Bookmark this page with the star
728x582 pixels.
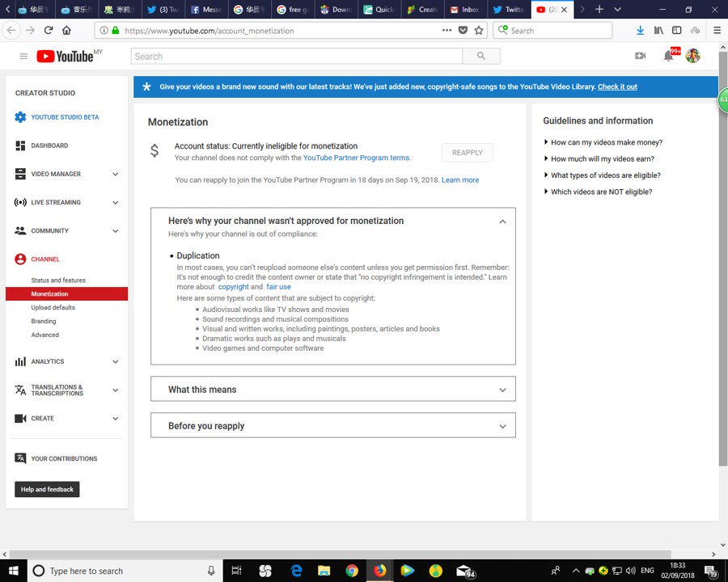(479, 30)
